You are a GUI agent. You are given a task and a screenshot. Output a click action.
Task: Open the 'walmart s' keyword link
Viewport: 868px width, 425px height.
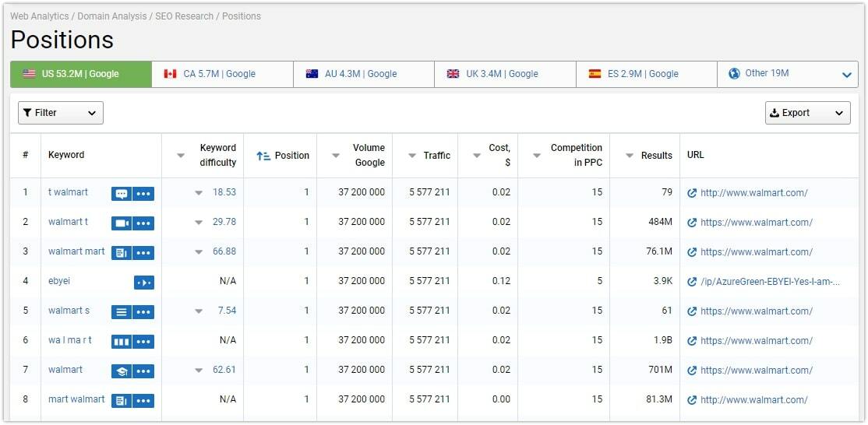pos(69,311)
